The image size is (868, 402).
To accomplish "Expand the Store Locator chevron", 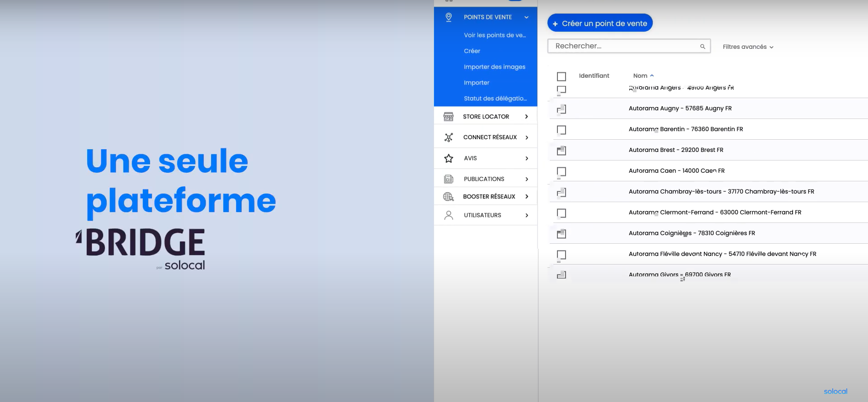I will click(527, 117).
